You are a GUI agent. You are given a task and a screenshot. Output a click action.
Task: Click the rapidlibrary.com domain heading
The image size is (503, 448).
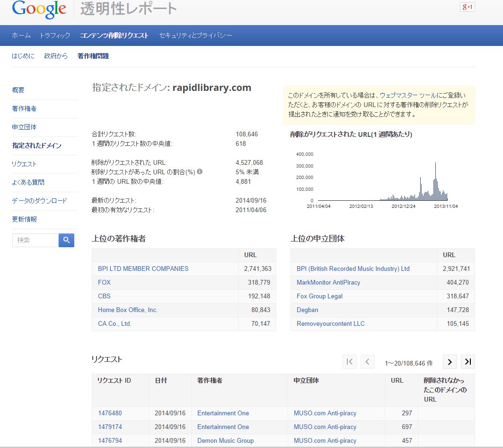(212, 87)
